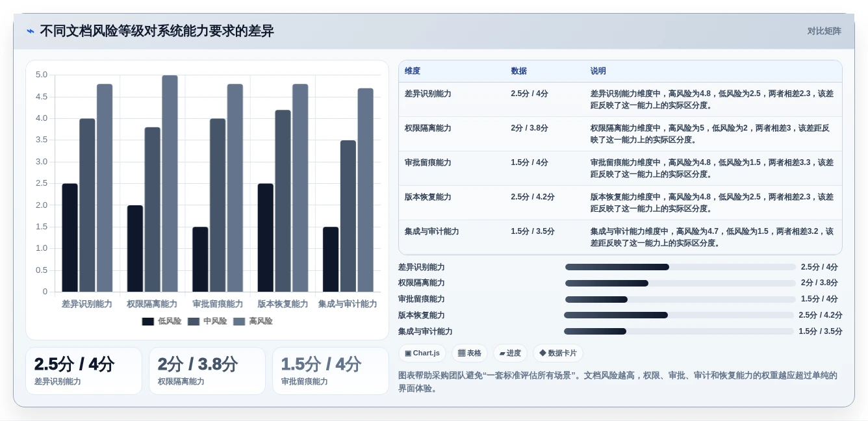Click 审批留痕能力 progress bar

680,300
